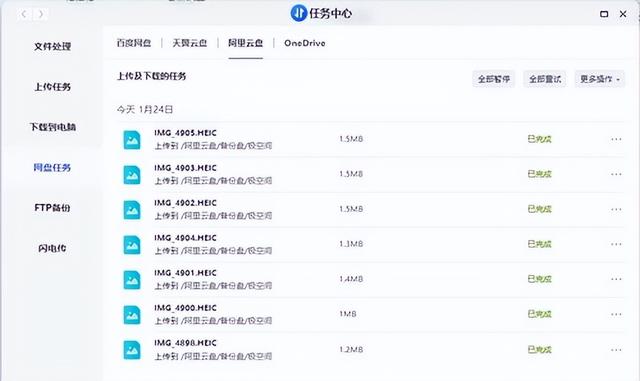Click image file icon for IMG_4903.HEIC
Image resolution: width=640 pixels, height=381 pixels.
point(132,175)
